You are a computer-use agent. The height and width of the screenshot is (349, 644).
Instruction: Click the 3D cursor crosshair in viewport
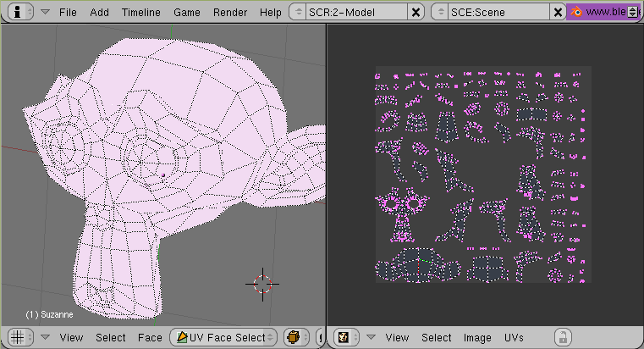click(x=262, y=284)
